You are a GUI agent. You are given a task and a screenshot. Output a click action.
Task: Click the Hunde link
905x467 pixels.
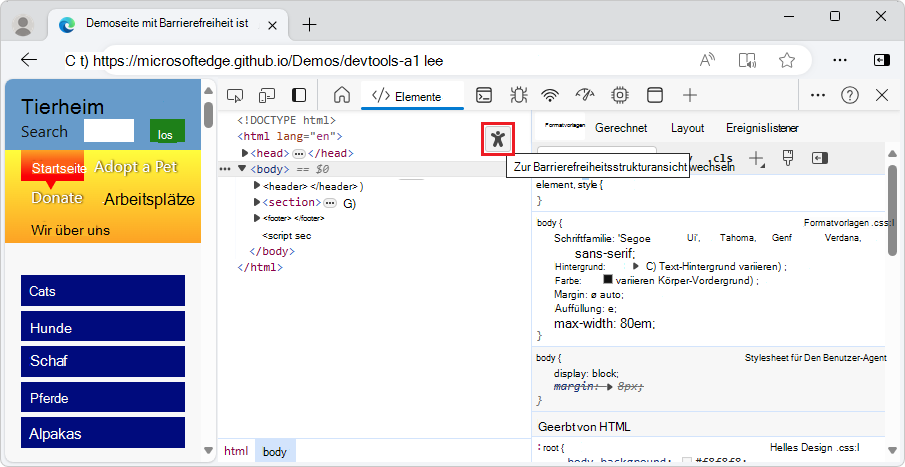[103, 326]
